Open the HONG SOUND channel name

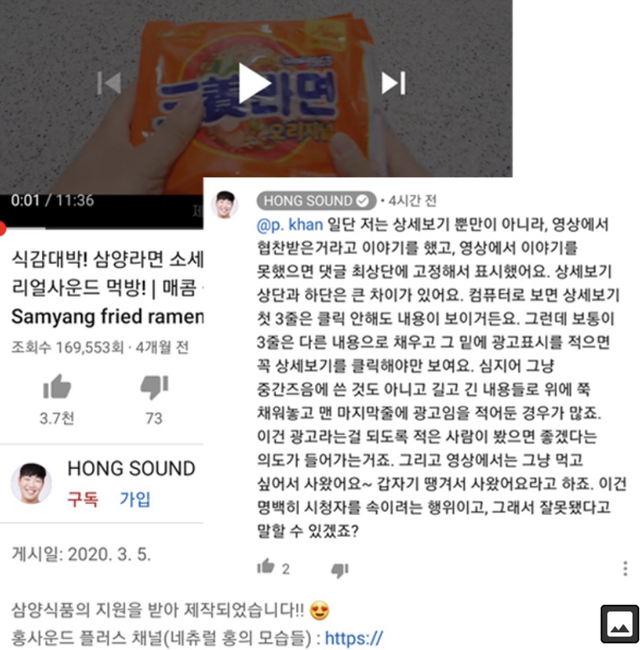(131, 468)
